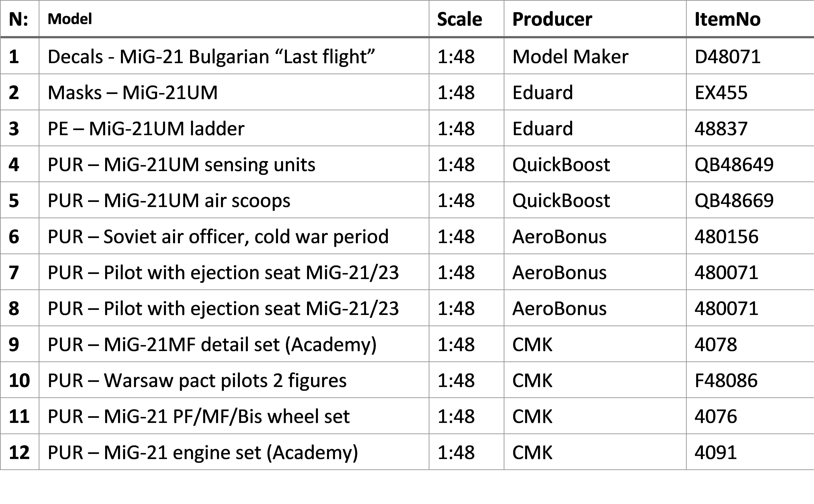
Task: Click the Scale column header
Action: [x=466, y=19]
